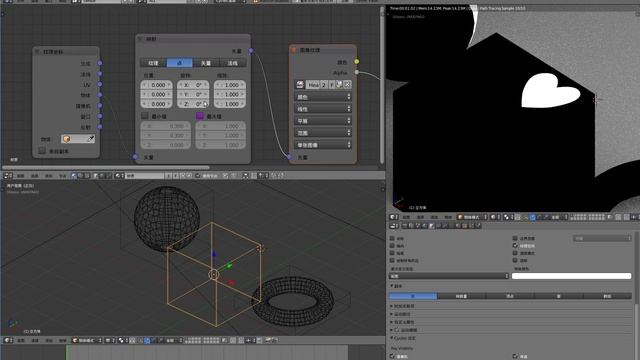Open the Object Mode dropdown in the lower viewport header

[x=87, y=340]
